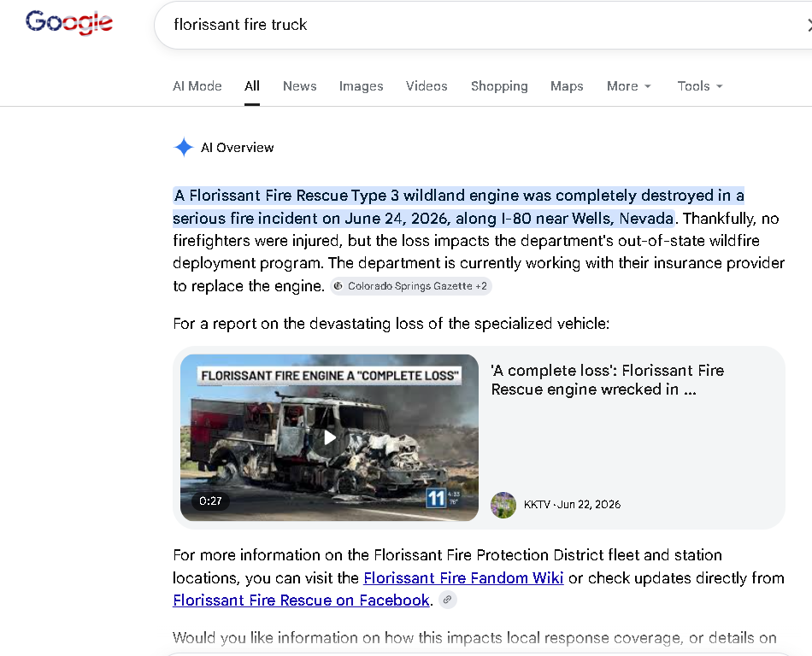Expand the More dropdown menu
812x656 pixels.
coord(629,86)
